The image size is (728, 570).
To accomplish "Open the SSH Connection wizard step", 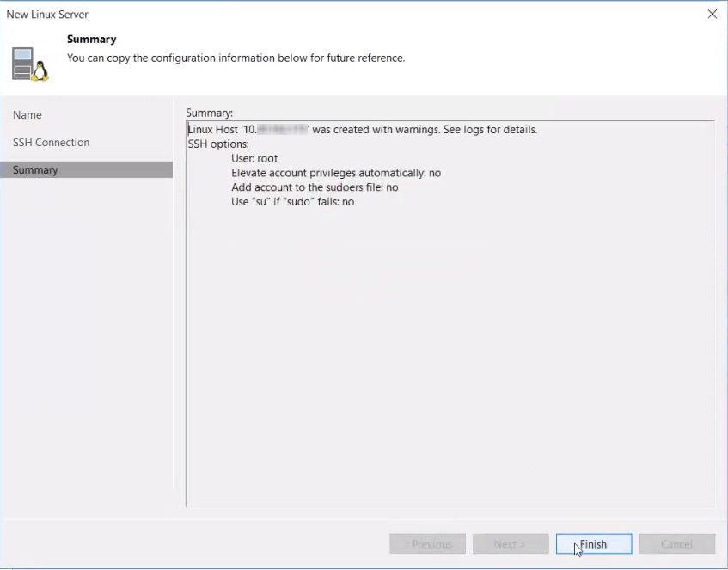I will (51, 143).
